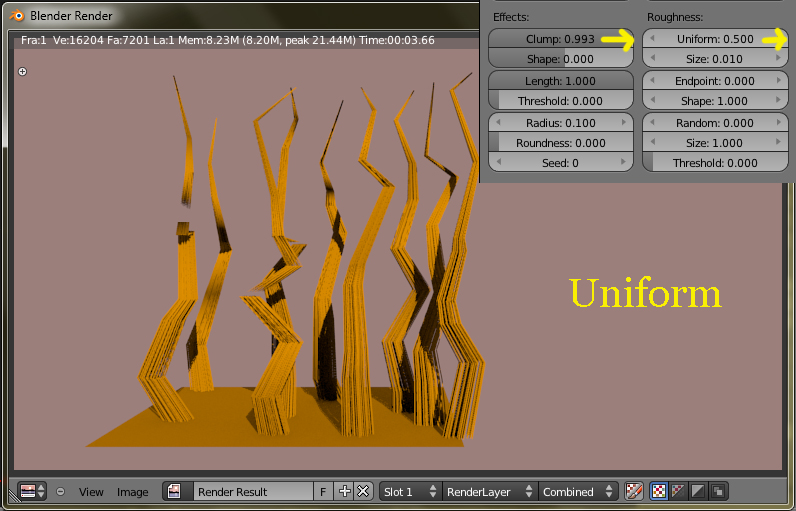Click the Roughness: label

[675, 17]
